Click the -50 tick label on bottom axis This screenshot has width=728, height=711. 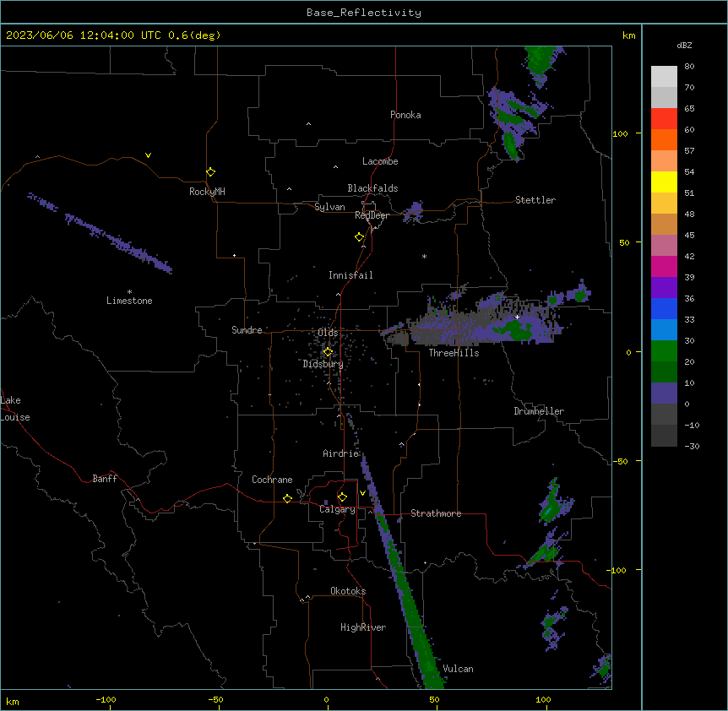point(215,699)
